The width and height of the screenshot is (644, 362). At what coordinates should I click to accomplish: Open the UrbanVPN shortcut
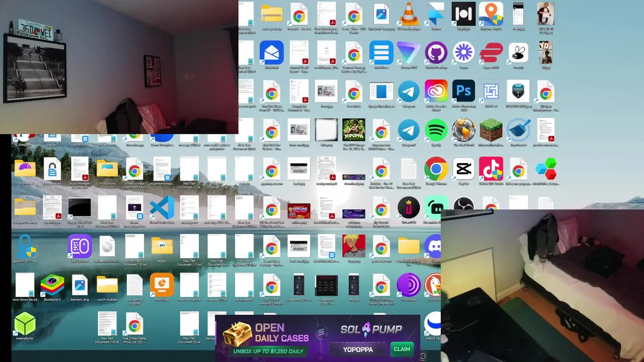point(409,208)
